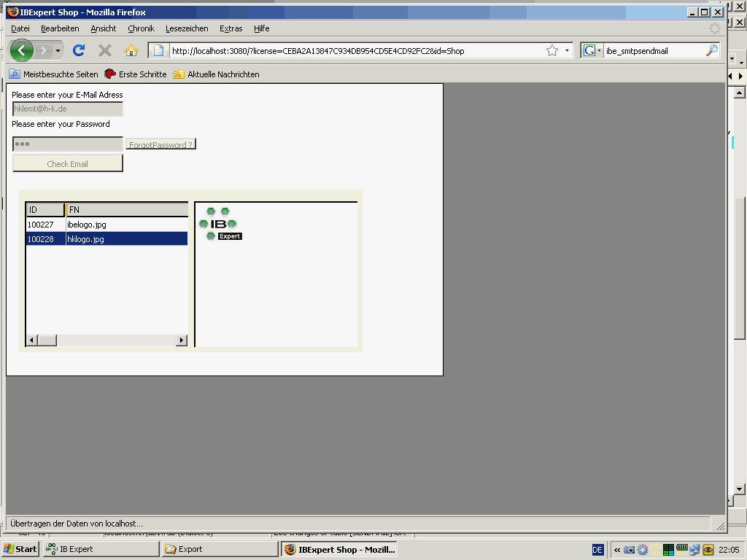This screenshot has width=747, height=560.
Task: Open the Lesezeichen menu
Action: pyautogui.click(x=187, y=28)
